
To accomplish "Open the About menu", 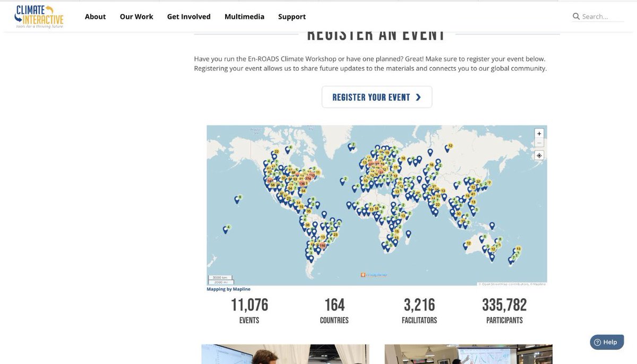I will pyautogui.click(x=95, y=16).
